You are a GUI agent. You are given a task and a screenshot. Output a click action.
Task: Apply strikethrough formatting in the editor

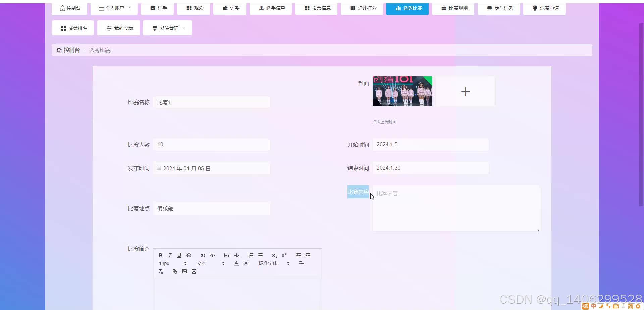coord(189,255)
